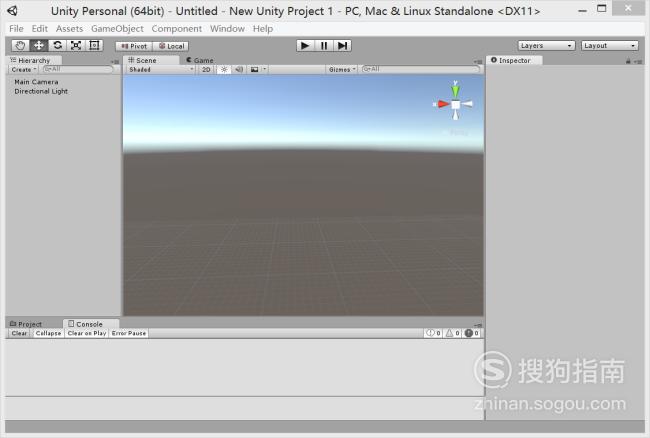Click the Inspector lock icon
The image size is (650, 438).
(x=628, y=61)
